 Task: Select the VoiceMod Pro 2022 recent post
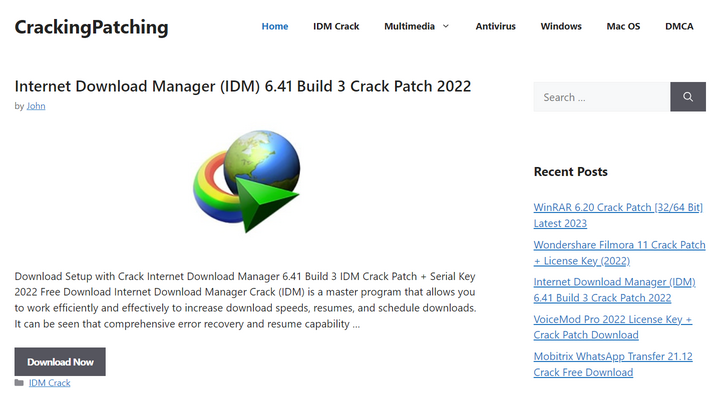612,327
